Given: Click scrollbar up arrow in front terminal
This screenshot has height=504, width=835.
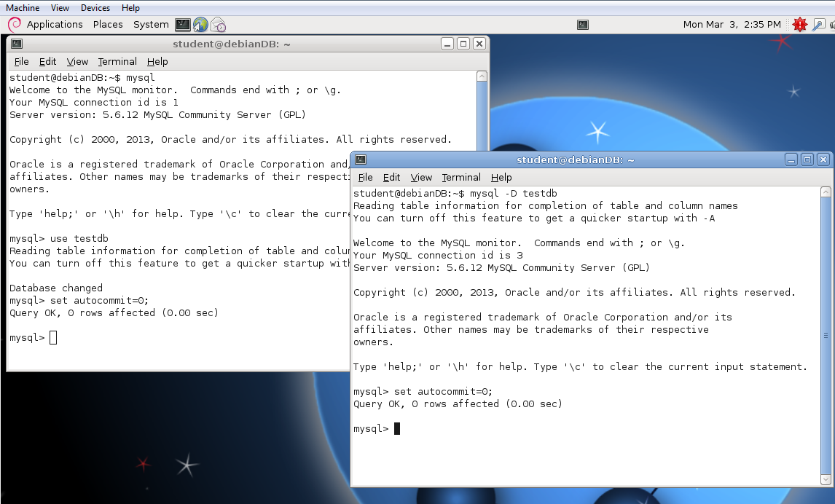Looking at the screenshot, I should [826, 192].
